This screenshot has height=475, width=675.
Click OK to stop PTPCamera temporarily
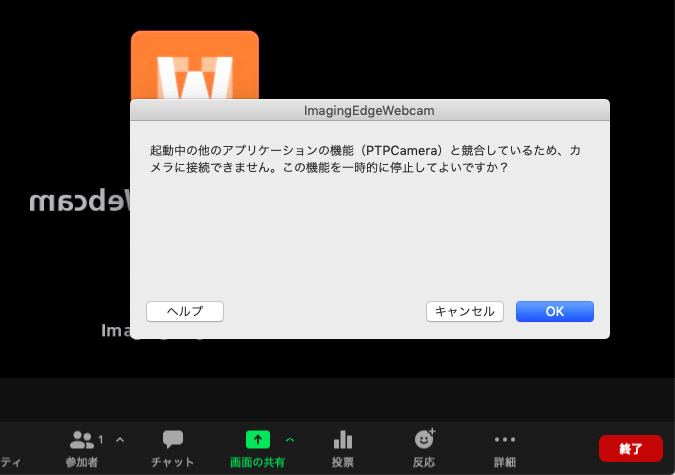point(554,311)
